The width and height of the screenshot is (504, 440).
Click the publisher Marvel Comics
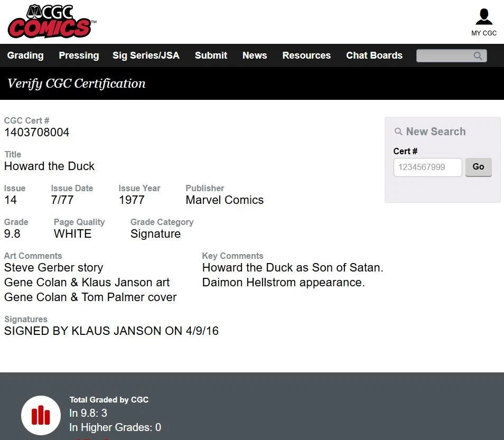pyautogui.click(x=225, y=200)
